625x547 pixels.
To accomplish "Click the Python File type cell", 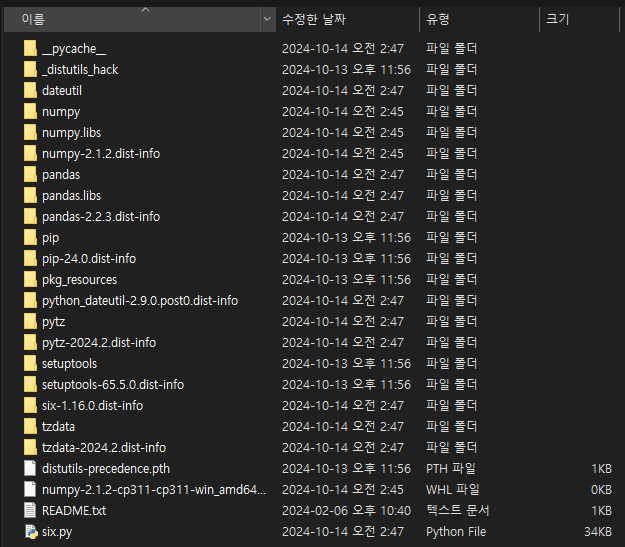I will (x=456, y=532).
